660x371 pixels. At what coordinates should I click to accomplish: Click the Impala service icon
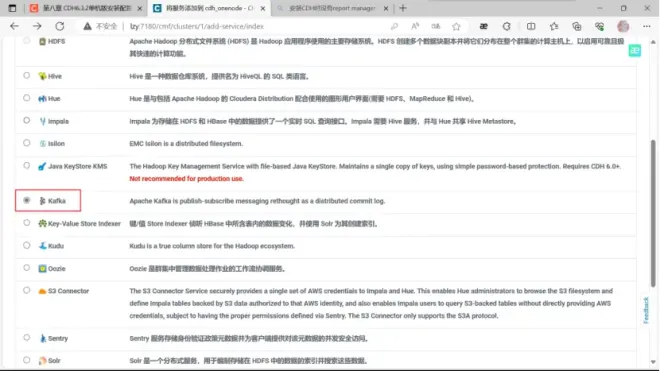pos(43,121)
